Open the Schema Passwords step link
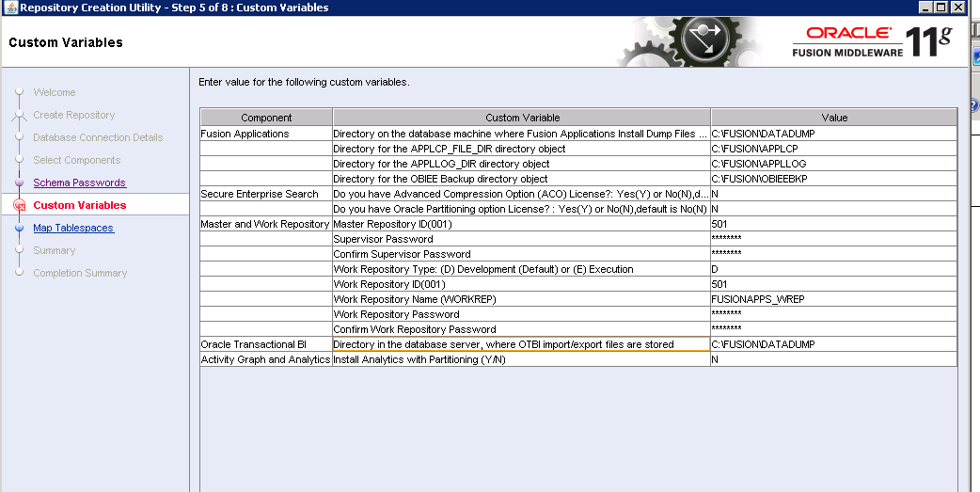The image size is (980, 492). click(79, 183)
